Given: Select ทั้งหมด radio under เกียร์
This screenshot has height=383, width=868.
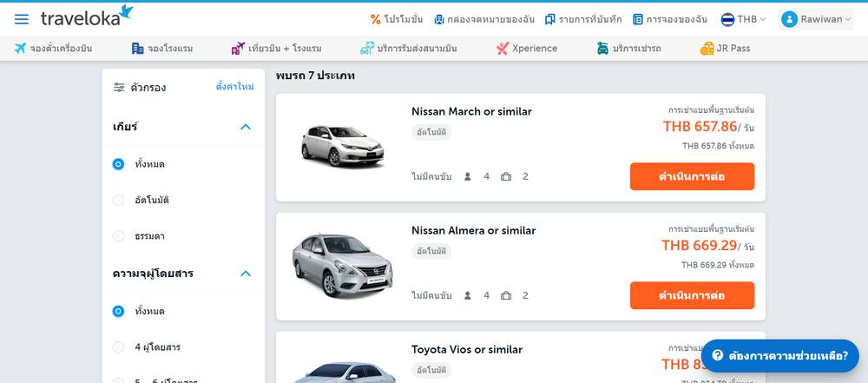Looking at the screenshot, I should [118, 165].
